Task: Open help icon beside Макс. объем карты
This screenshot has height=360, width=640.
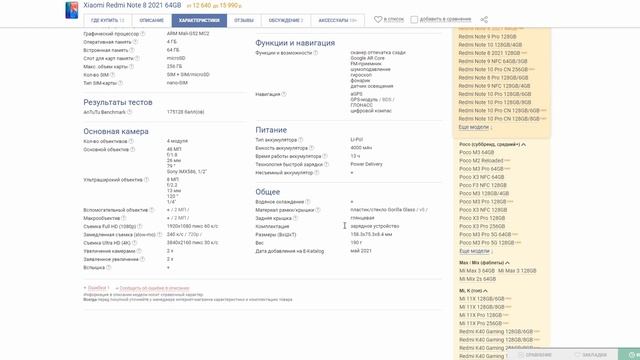Action: [131, 67]
